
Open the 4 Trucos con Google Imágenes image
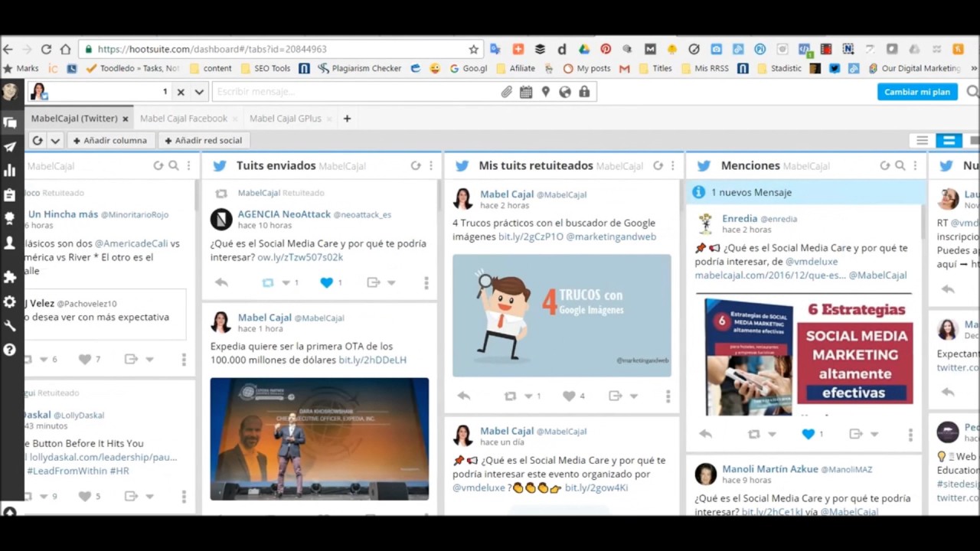[562, 315]
